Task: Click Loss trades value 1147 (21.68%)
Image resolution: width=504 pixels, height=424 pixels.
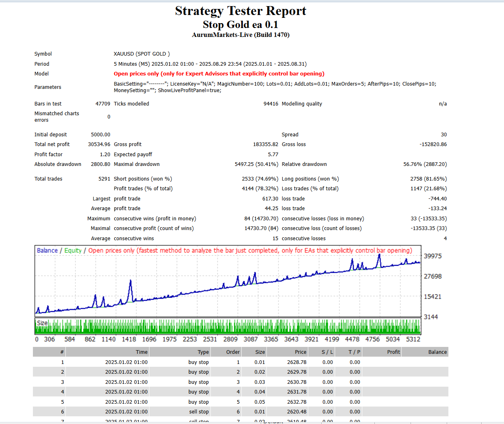Action: [429, 189]
